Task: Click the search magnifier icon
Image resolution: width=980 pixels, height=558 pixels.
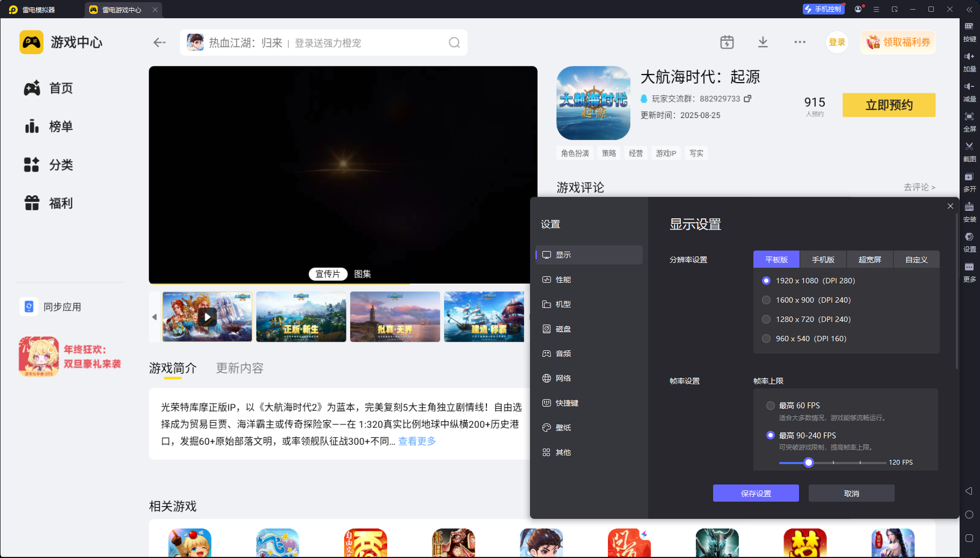Action: pos(454,43)
